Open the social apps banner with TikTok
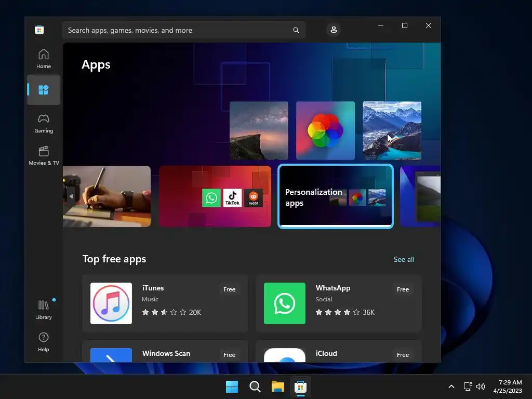Image resolution: width=532 pixels, height=399 pixels. [x=215, y=196]
